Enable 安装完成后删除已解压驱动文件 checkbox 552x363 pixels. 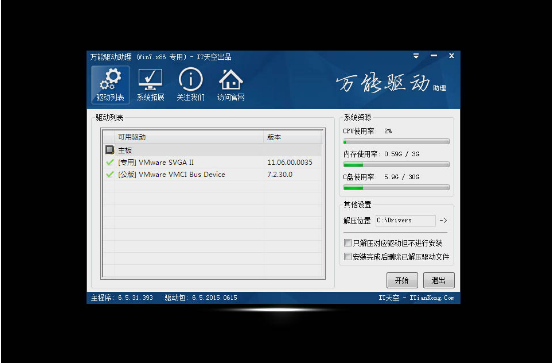[347, 256]
